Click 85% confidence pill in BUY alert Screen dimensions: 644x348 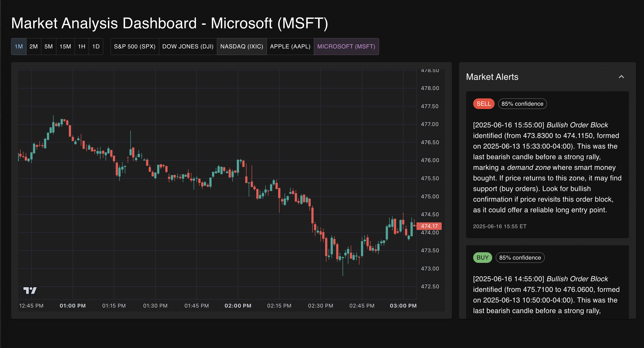click(520, 258)
